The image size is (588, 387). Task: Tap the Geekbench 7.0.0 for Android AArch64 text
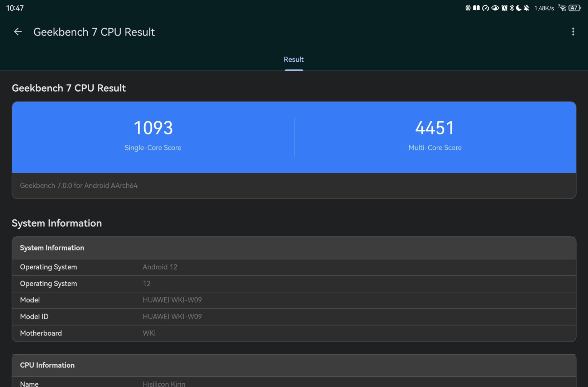(79, 186)
